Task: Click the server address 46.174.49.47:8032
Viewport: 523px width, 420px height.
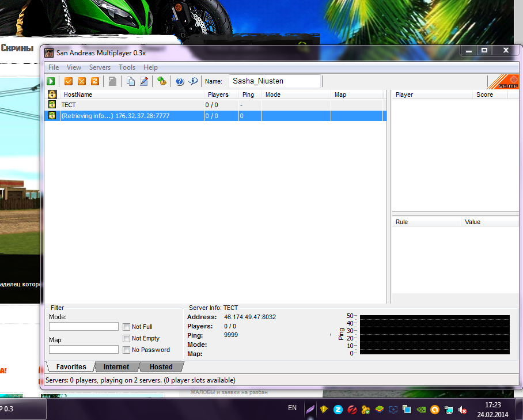Action: [x=250, y=317]
